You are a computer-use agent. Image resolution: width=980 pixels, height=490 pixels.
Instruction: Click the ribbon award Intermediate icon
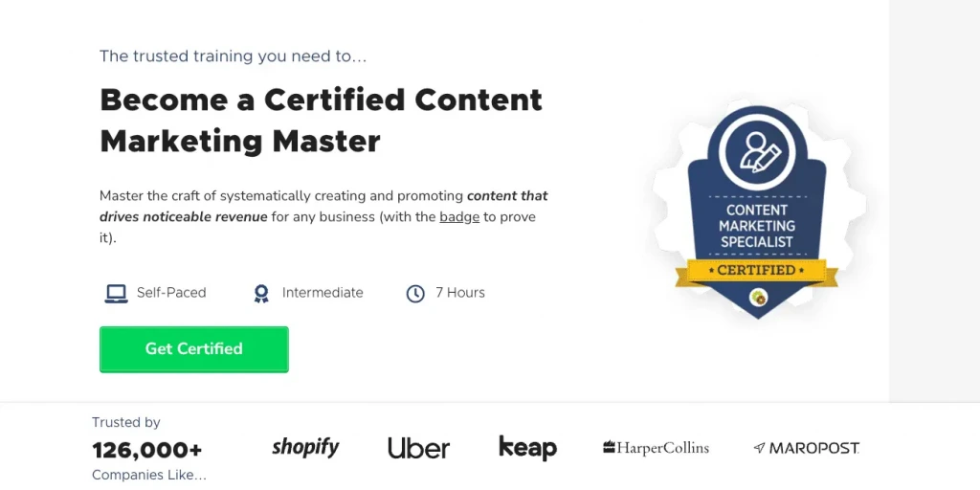coord(261,293)
